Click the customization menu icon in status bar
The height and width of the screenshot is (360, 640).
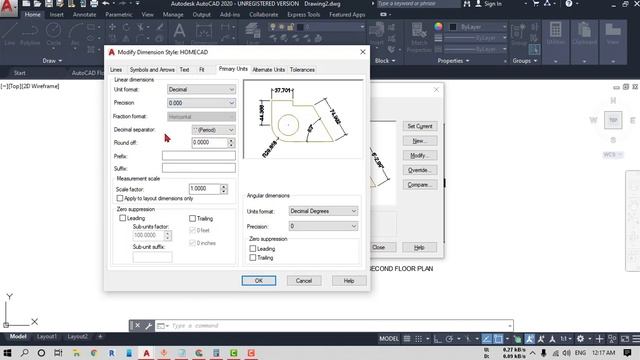pos(636,339)
